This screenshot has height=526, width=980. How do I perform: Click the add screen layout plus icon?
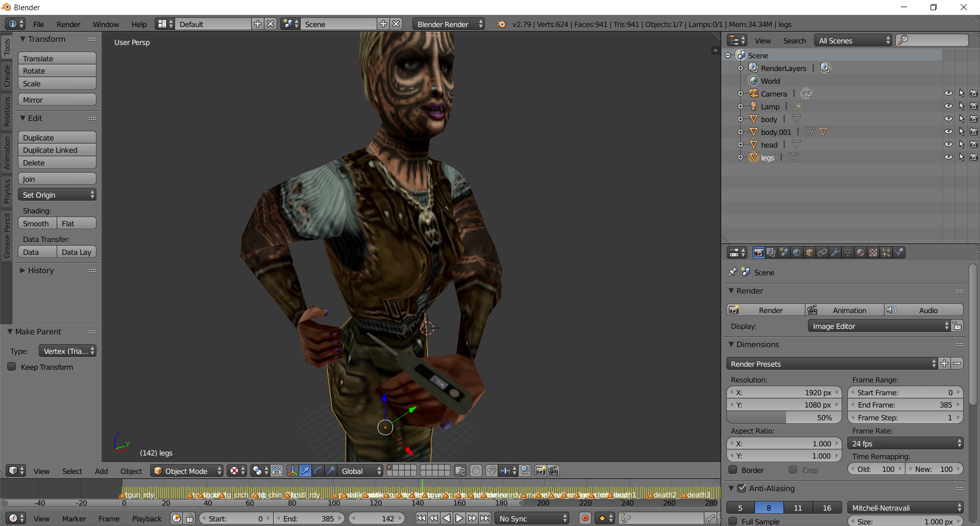(258, 24)
